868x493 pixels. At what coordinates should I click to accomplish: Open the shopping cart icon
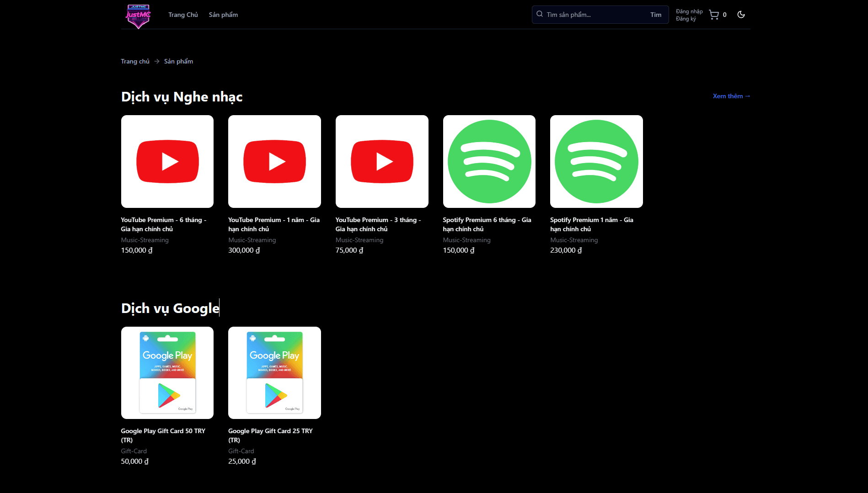pyautogui.click(x=714, y=15)
